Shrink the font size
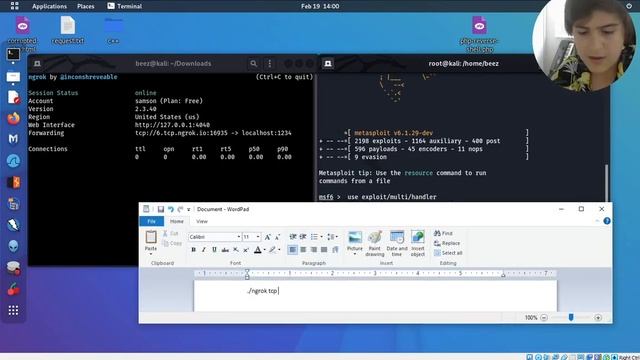The image size is (640, 360). (x=277, y=237)
